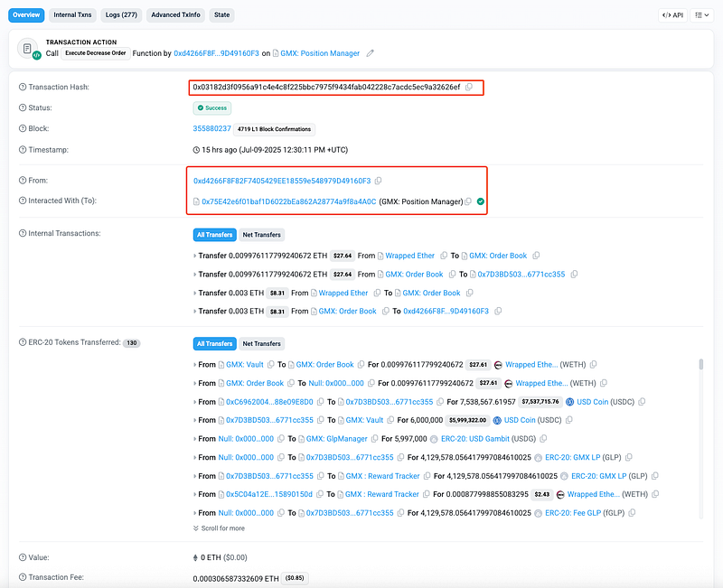Switch to the Internal Txns tab
This screenshot has width=723, height=588.
pos(71,15)
